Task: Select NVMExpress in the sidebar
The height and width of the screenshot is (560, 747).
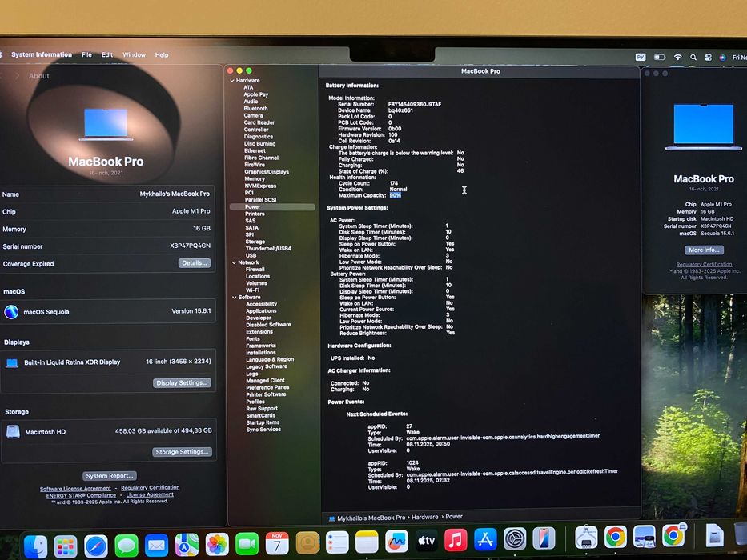Action: pyautogui.click(x=260, y=186)
